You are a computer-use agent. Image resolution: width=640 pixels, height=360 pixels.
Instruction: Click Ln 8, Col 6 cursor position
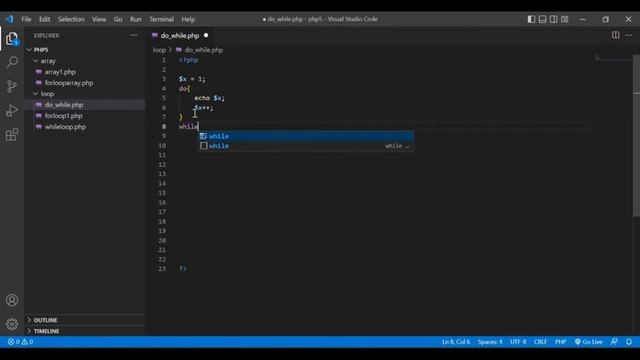(x=456, y=342)
